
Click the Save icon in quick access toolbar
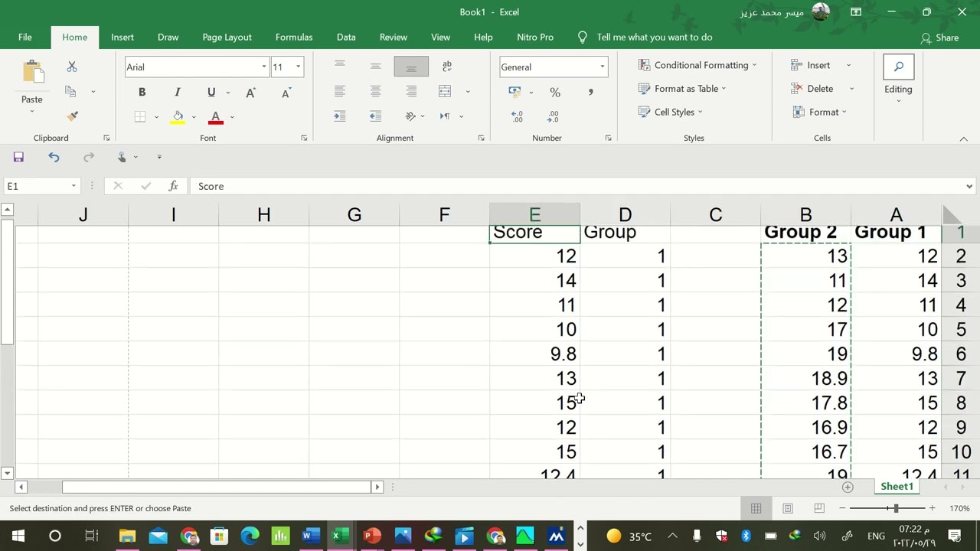point(18,157)
